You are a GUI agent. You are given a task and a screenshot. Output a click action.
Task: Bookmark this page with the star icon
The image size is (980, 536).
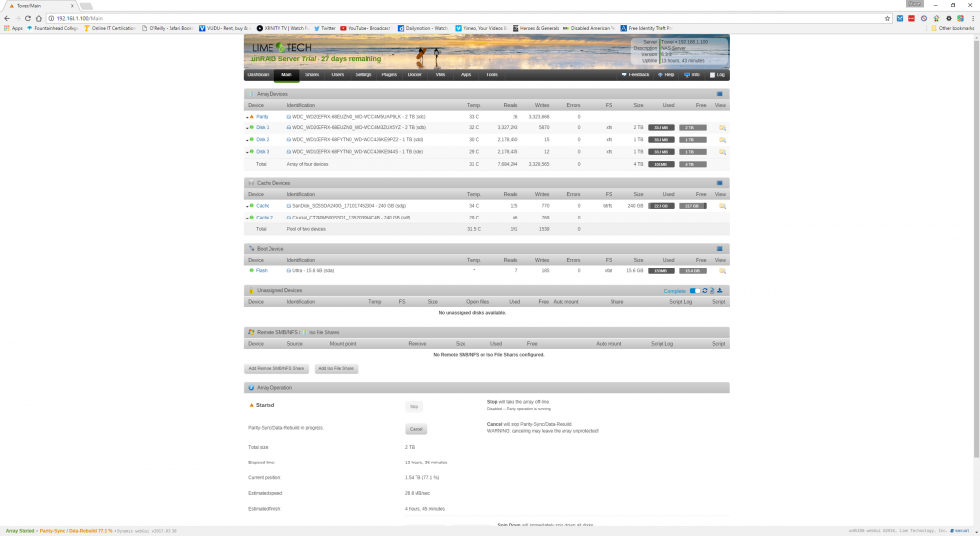click(x=887, y=18)
